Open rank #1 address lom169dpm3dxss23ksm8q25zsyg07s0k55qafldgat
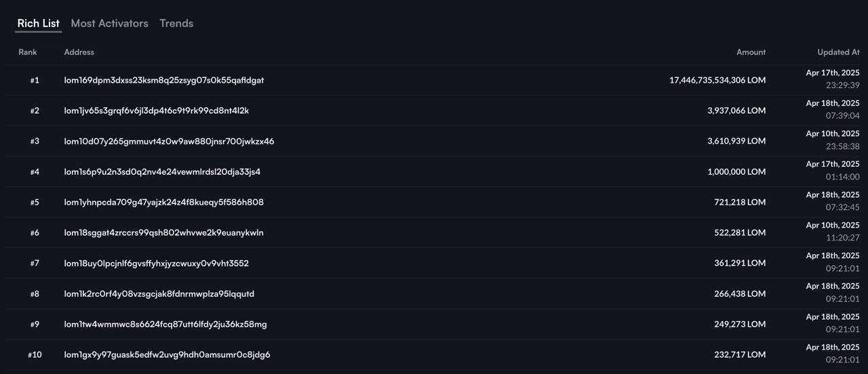This screenshot has height=374, width=868. coord(164,80)
